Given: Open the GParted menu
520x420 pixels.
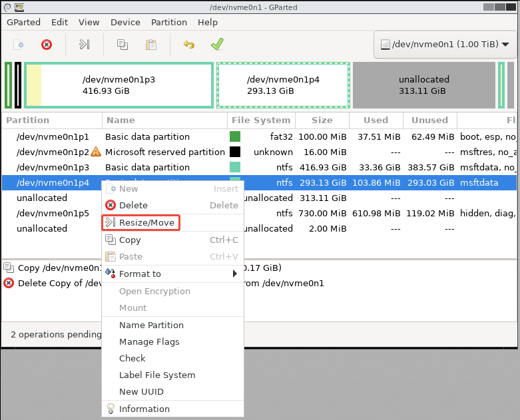Looking at the screenshot, I should 23,22.
